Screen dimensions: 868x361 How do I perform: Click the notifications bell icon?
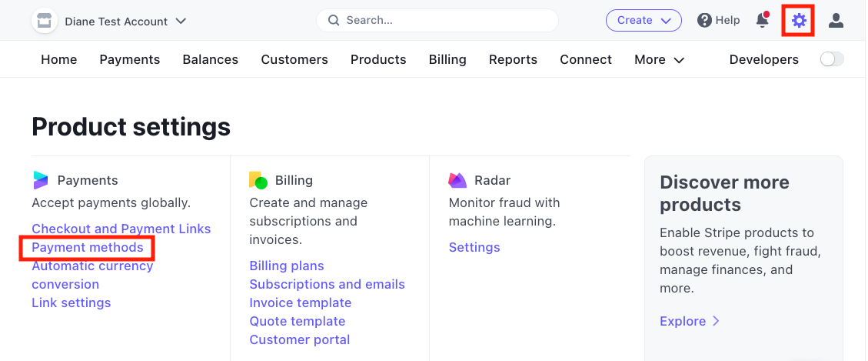click(x=762, y=21)
